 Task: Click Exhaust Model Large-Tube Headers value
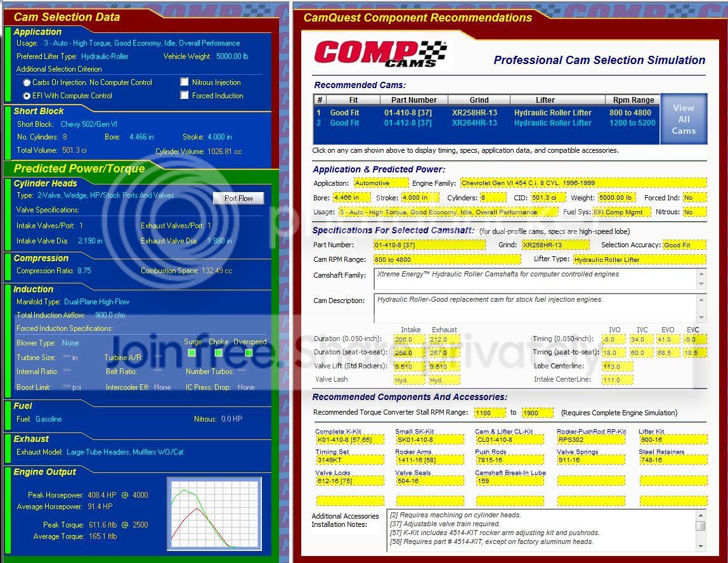point(125,452)
